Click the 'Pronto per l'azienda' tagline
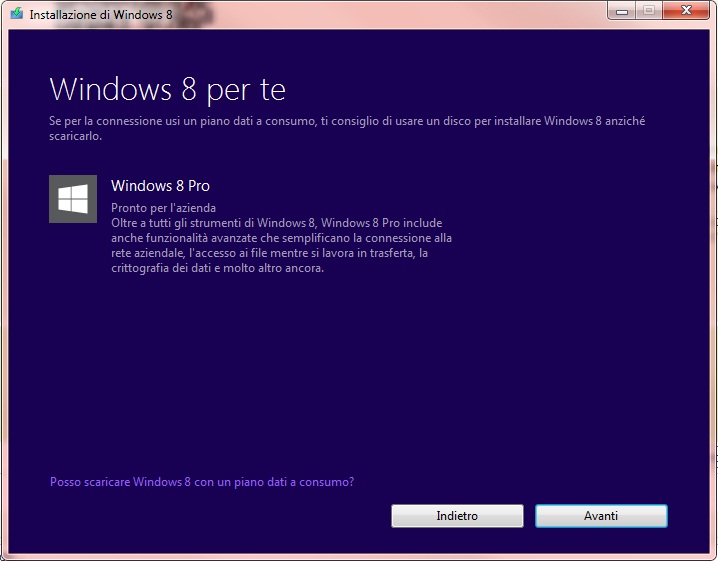718x562 pixels. 163,208
